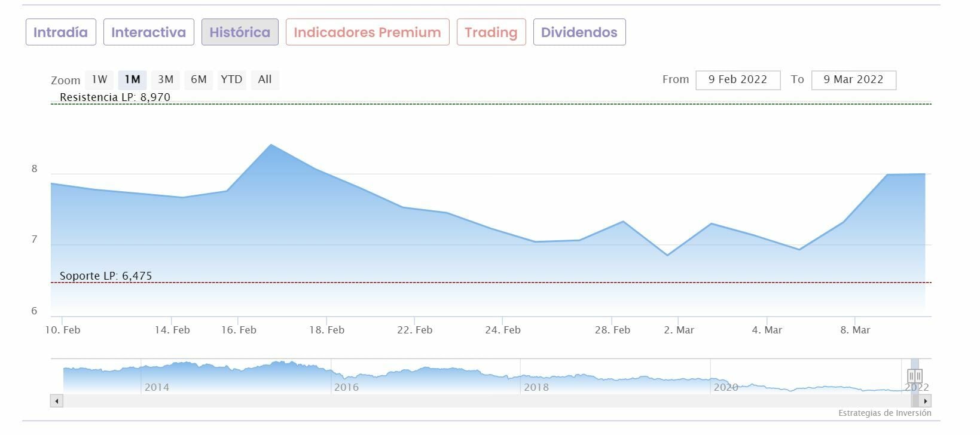Open Estrategias de Inversión credits link
This screenshot has width=980, height=435.
[x=884, y=413]
